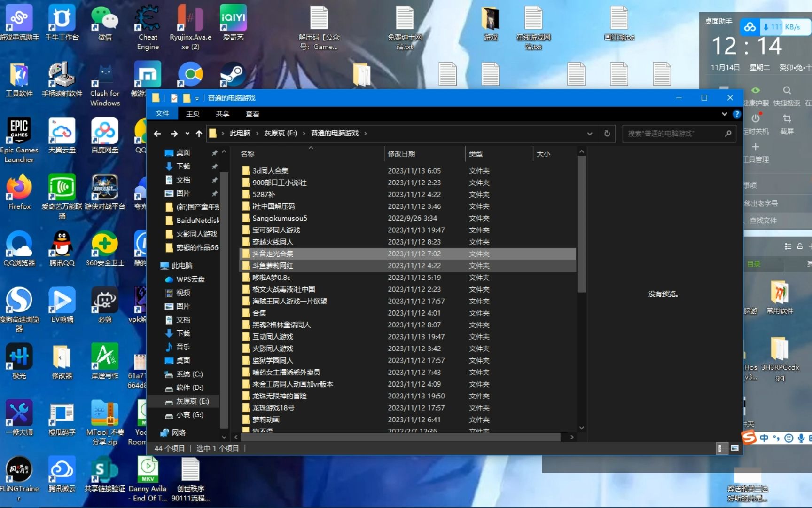This screenshot has width=812, height=508.
Task: Select 系统 (C:) drive in navigation pane
Action: pos(184,374)
